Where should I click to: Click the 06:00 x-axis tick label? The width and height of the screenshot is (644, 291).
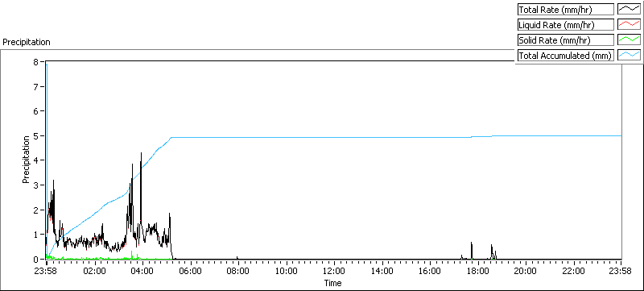pos(191,272)
